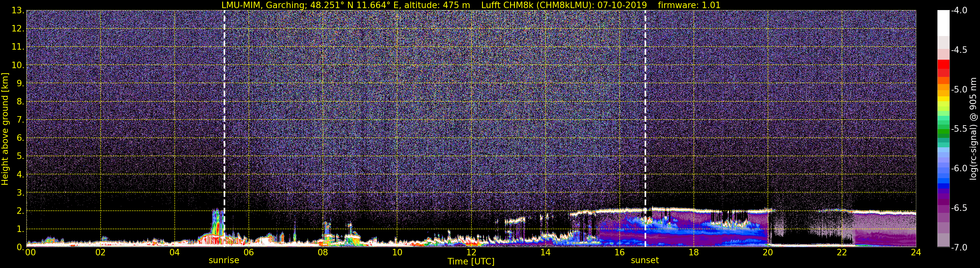Viewport: 980px width, 268px height.
Task: Click the "-7.0" colorbar tick label
Action: [959, 248]
